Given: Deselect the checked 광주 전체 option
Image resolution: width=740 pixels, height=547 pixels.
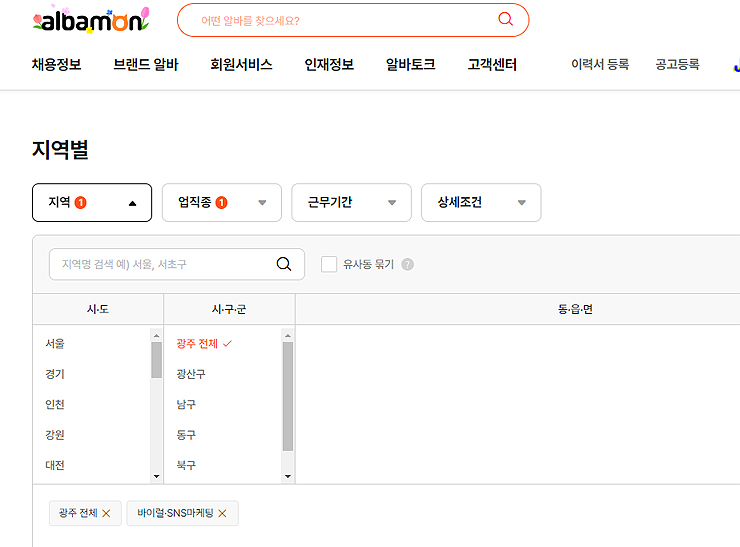Looking at the screenshot, I should (x=204, y=344).
